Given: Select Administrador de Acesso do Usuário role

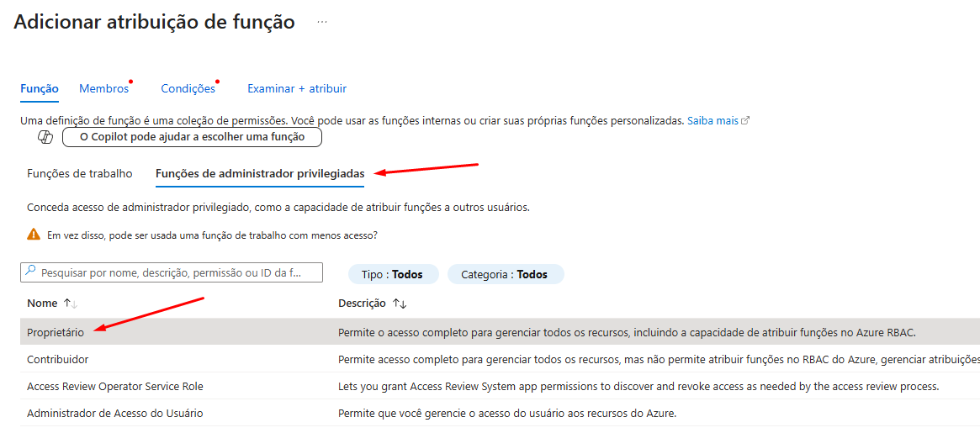Looking at the screenshot, I should pyautogui.click(x=114, y=413).
